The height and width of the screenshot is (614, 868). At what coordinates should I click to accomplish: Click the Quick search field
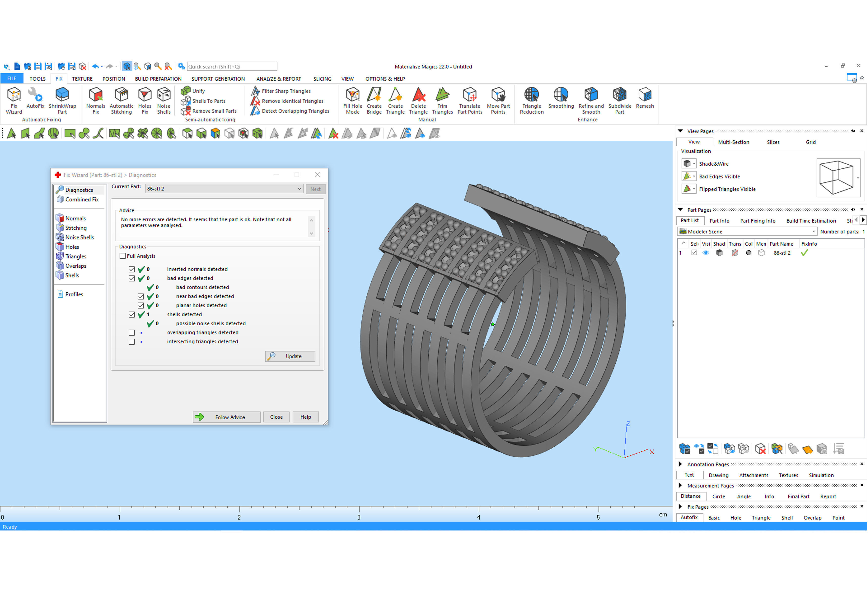tap(232, 67)
